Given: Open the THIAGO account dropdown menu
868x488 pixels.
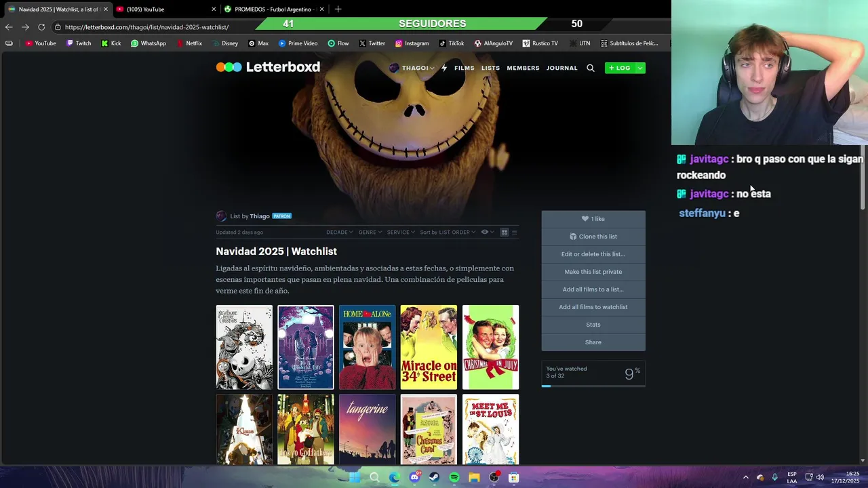Looking at the screenshot, I should coord(412,68).
